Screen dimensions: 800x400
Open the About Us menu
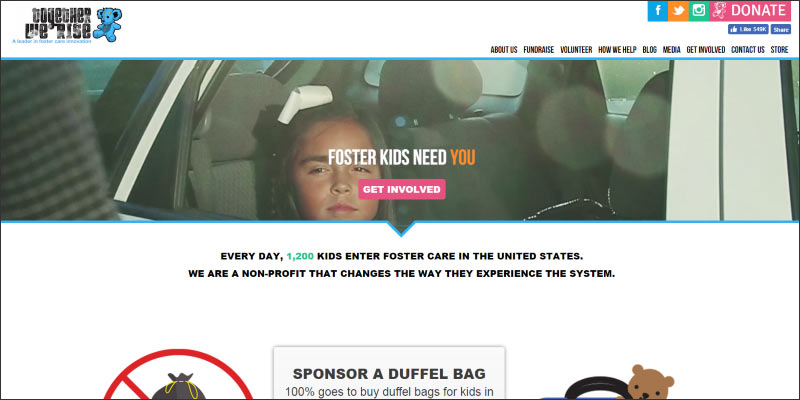[504, 50]
